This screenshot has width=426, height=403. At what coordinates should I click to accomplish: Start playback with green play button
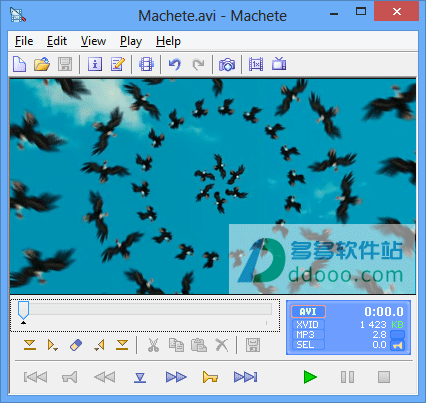(x=310, y=377)
